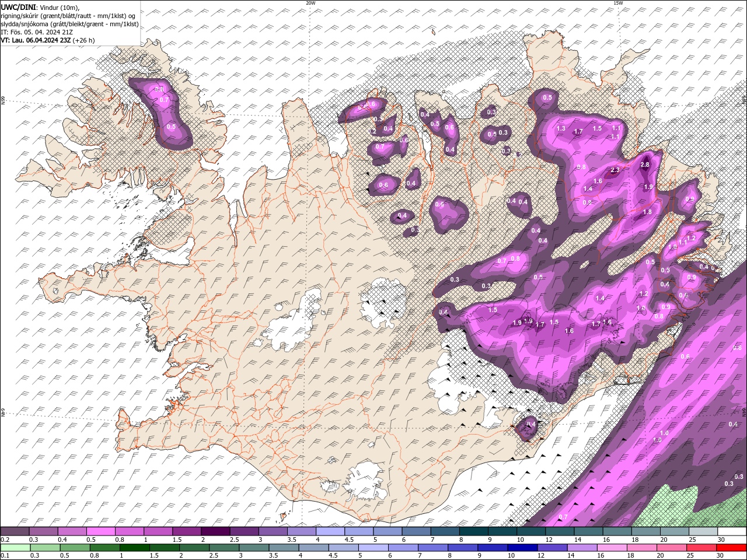The height and width of the screenshot is (560, 747).
Task: Click the UWC/DINI model title
Action: [x=18, y=7]
